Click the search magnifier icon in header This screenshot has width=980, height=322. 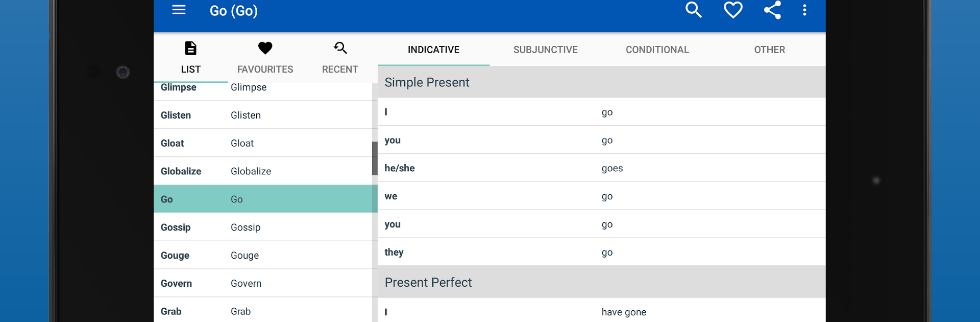693,10
